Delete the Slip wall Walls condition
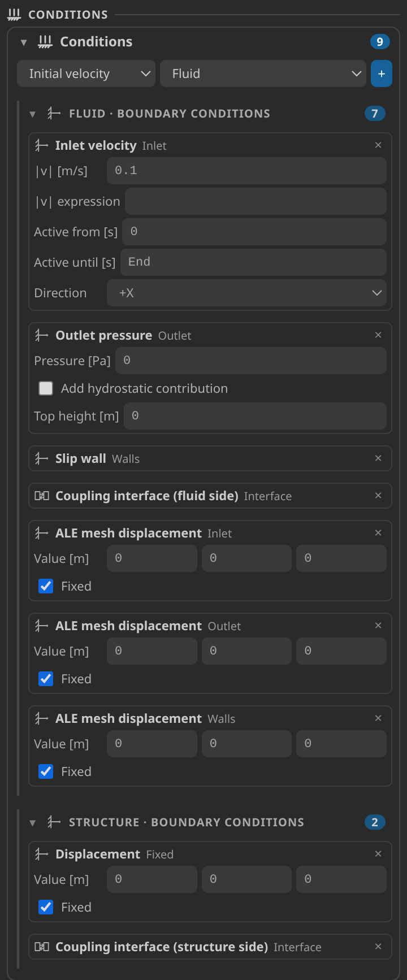The image size is (407, 980). click(378, 458)
